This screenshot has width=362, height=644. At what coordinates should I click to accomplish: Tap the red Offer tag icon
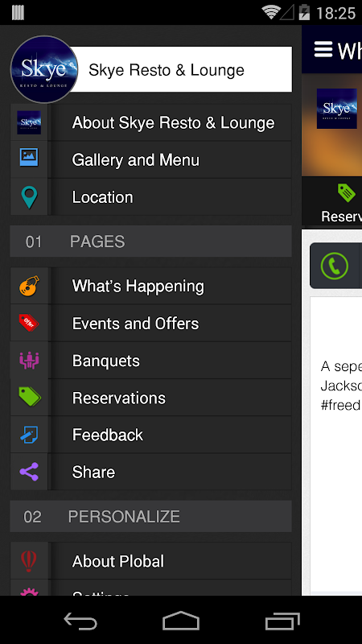29,323
